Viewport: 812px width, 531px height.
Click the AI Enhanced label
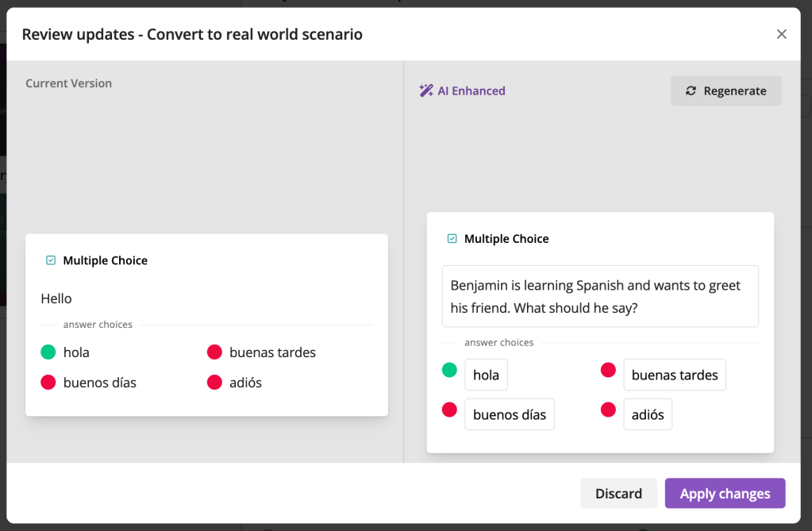point(471,91)
